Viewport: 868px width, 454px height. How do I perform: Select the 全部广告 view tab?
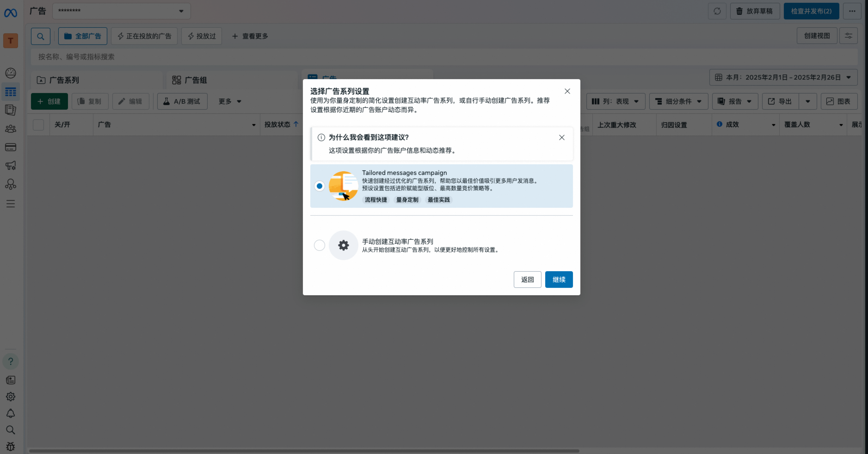coord(83,36)
